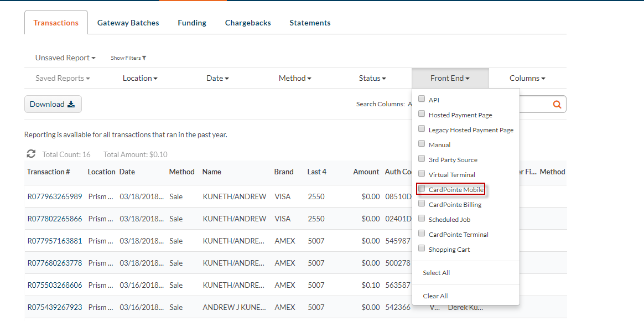The image size is (644, 321).
Task: Enable Legacy Hosted Payment Page filter
Action: click(422, 128)
